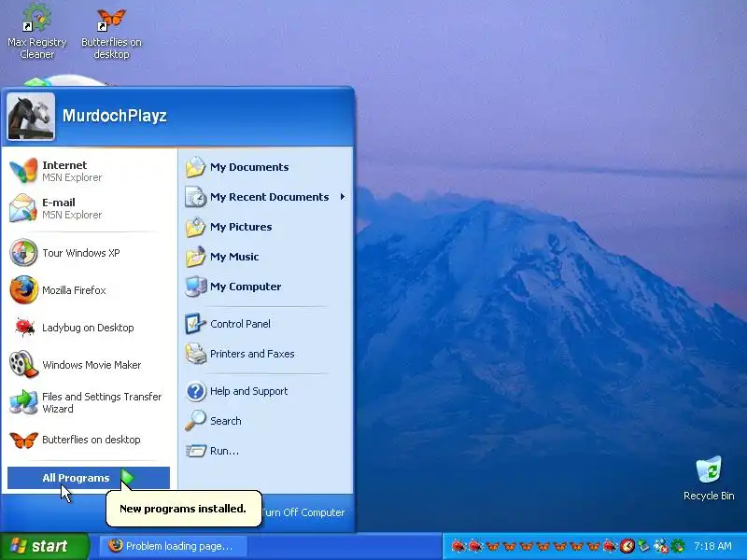Open Control Panel
This screenshot has height=560, width=747.
click(x=266, y=324)
